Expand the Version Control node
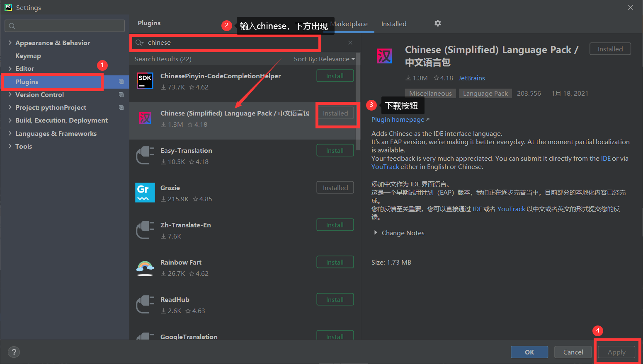 [10, 94]
